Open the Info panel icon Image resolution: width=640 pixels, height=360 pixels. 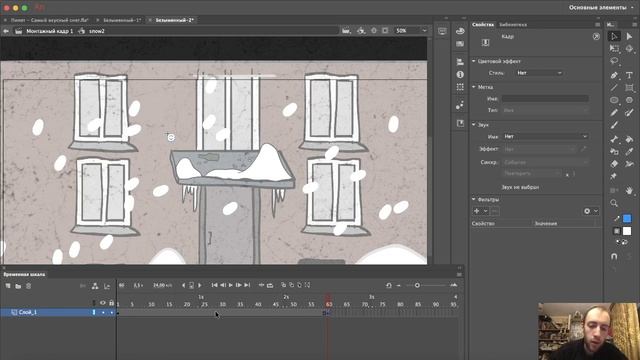coord(460,75)
